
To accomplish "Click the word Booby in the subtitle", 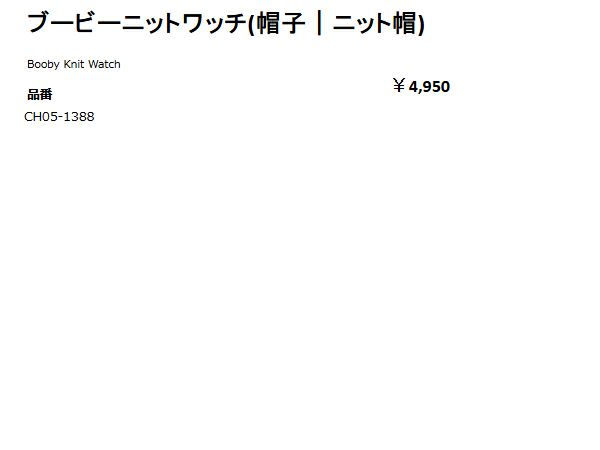I will coord(43,64).
